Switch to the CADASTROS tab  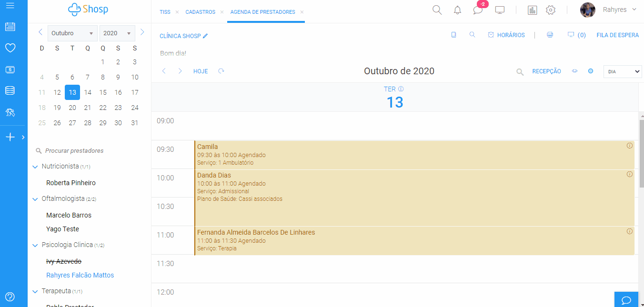click(x=200, y=12)
